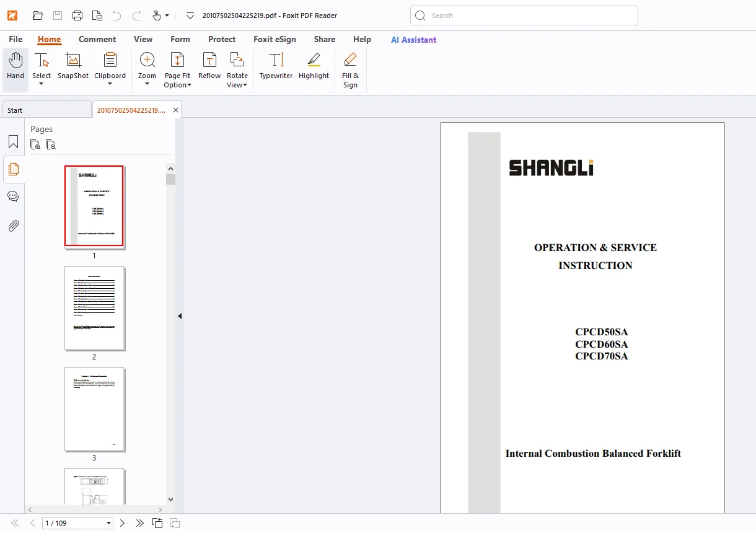Switch to the View ribbon tab

click(143, 39)
